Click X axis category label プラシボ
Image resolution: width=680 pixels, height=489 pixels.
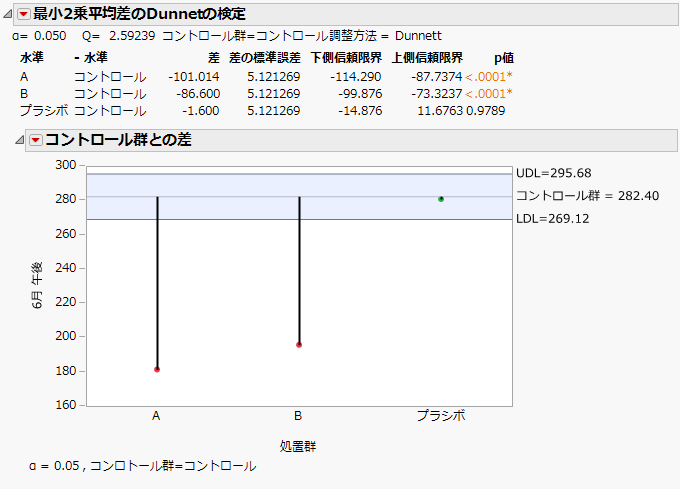point(441,416)
